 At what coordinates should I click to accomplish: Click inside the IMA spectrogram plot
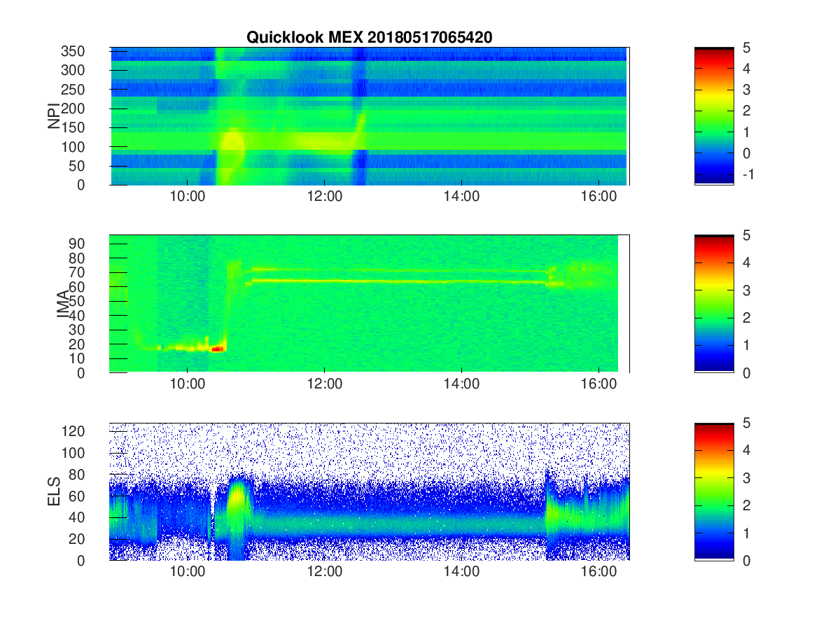369,304
